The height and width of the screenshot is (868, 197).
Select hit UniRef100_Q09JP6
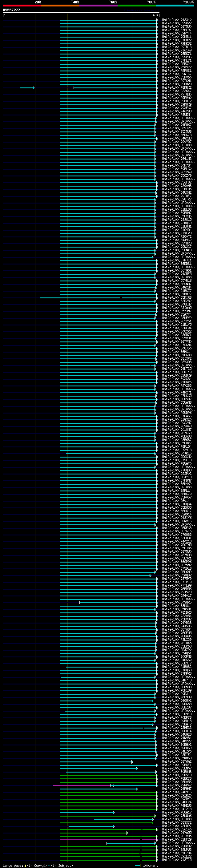(176, 128)
